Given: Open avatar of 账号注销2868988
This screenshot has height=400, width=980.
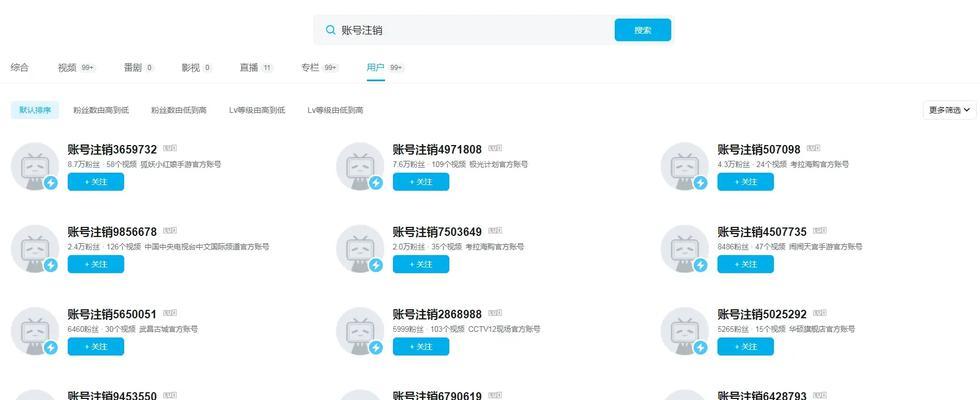Looking at the screenshot, I should (360, 331).
